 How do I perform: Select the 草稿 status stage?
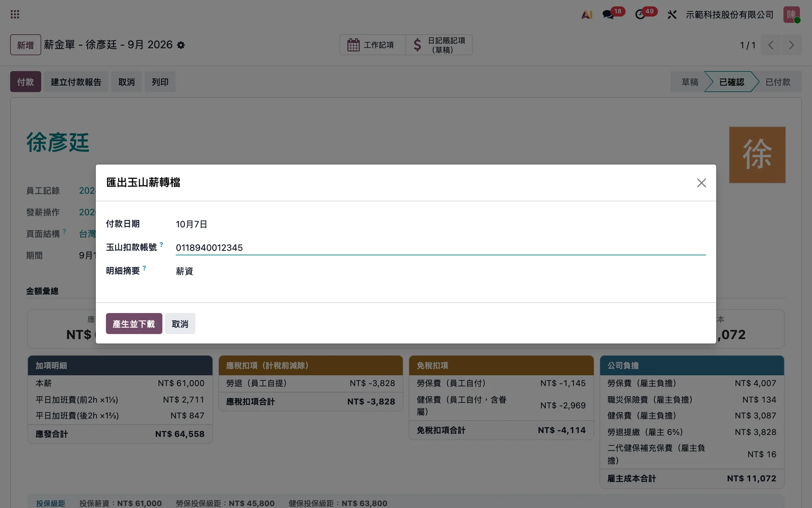tap(689, 82)
